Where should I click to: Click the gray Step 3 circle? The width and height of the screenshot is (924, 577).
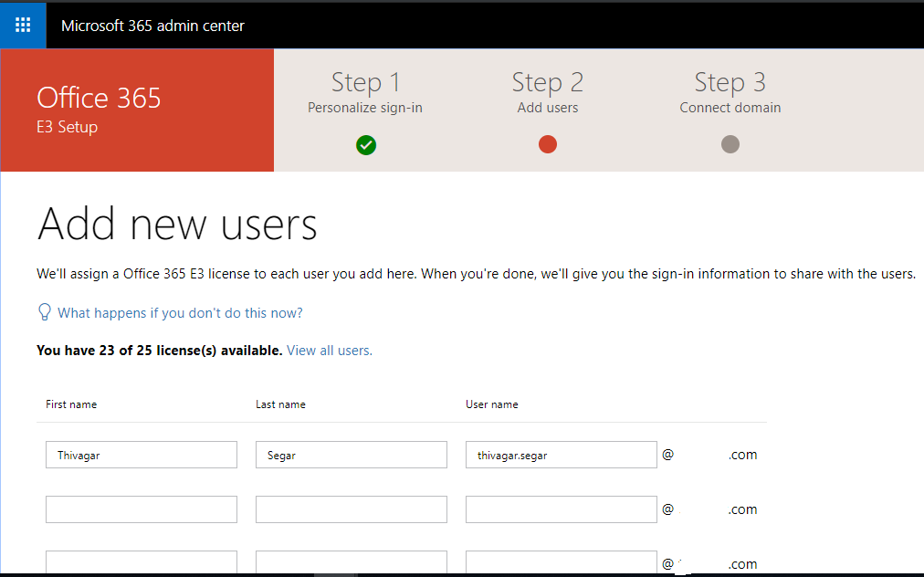coord(730,144)
